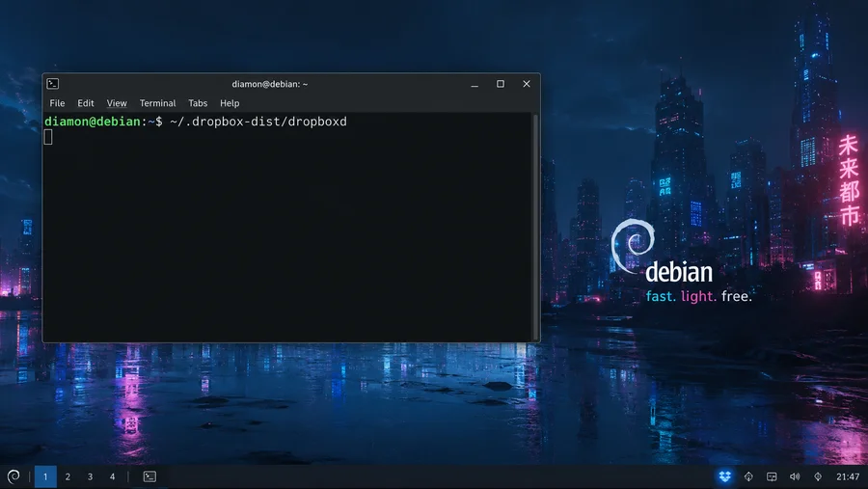Open the Terminal menu
868x489 pixels.
[158, 103]
